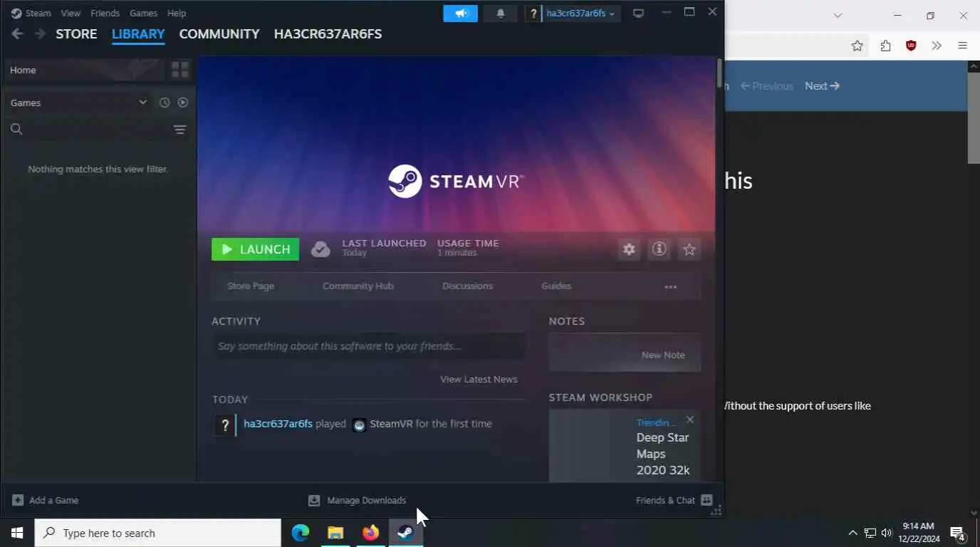Open the HA3CR637AR6FS profile tab
Viewport: 980px width, 547px height.
point(328,34)
